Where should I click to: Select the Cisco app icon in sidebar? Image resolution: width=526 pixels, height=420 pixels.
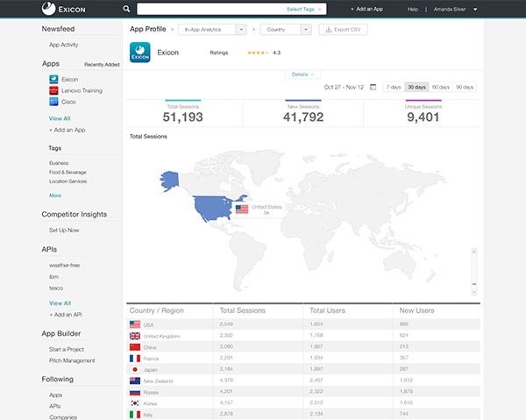coord(53,101)
